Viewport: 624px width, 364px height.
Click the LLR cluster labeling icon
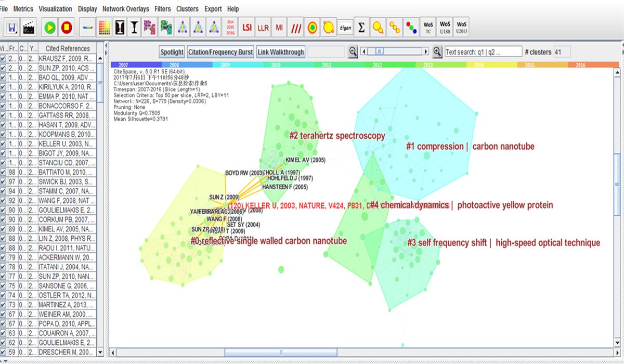coord(264,27)
